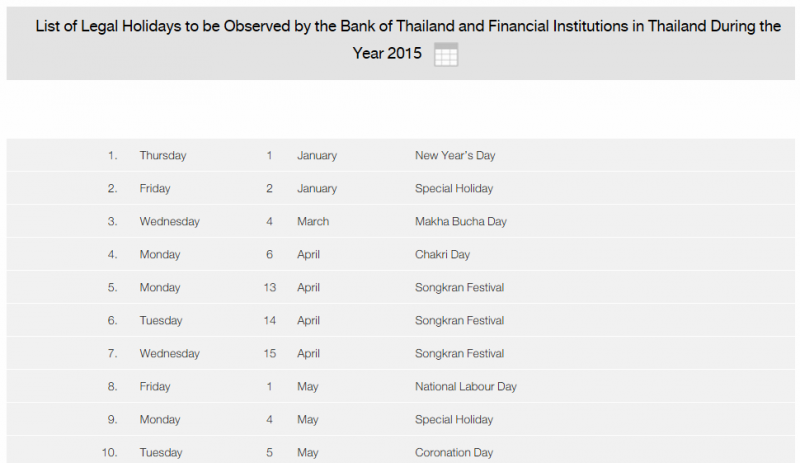Click the date 15 in row seven
Viewport: 800px width, 463px height.
[269, 353]
